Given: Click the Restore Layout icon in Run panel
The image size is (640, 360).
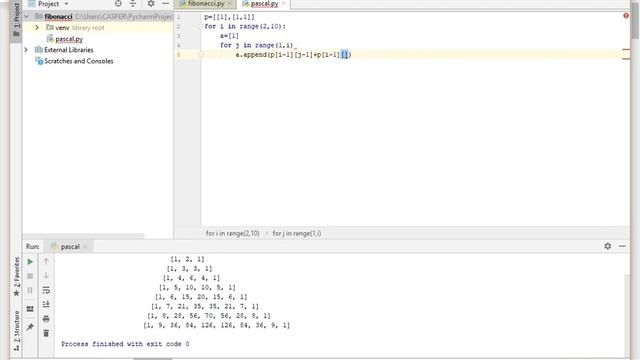Looking at the screenshot, I should (30, 309).
